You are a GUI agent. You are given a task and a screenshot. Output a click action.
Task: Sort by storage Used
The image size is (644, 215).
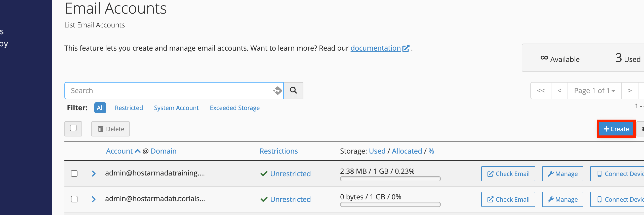click(x=377, y=151)
